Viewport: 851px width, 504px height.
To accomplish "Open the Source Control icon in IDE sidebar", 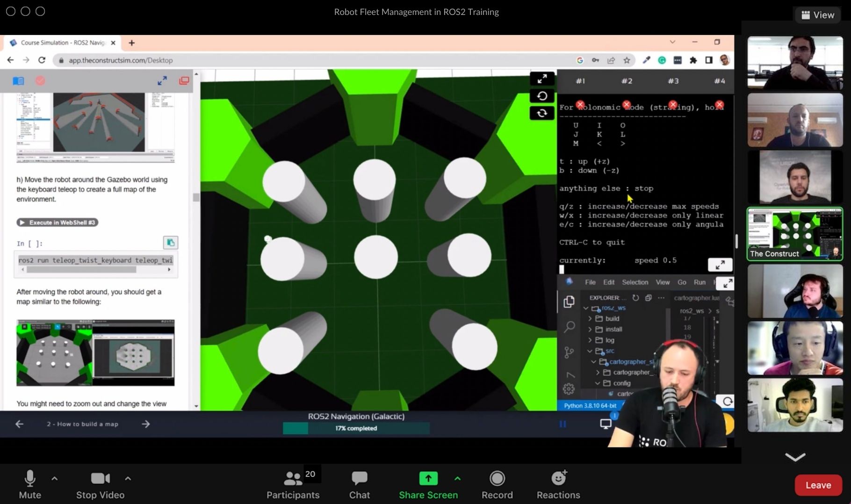I will [569, 352].
